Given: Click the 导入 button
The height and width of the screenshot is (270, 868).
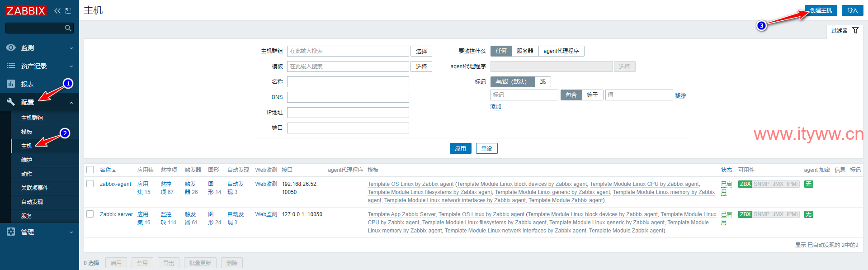Looking at the screenshot, I should [x=853, y=10].
